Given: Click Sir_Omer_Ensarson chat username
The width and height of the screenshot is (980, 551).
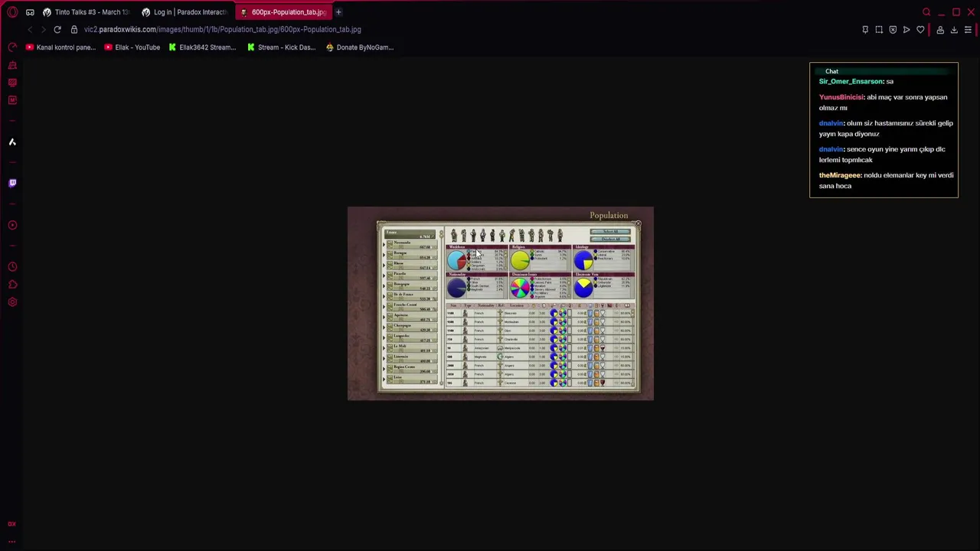Looking at the screenshot, I should pos(851,81).
